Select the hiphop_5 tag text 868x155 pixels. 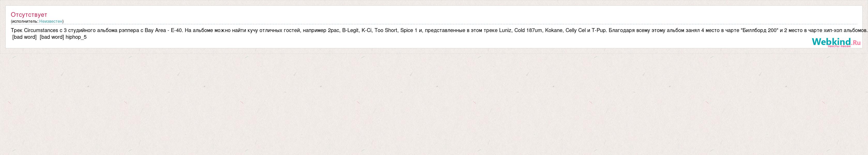76,37
